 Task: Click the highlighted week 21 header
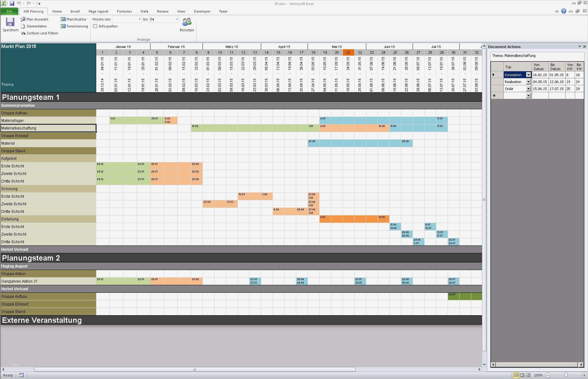click(x=348, y=52)
